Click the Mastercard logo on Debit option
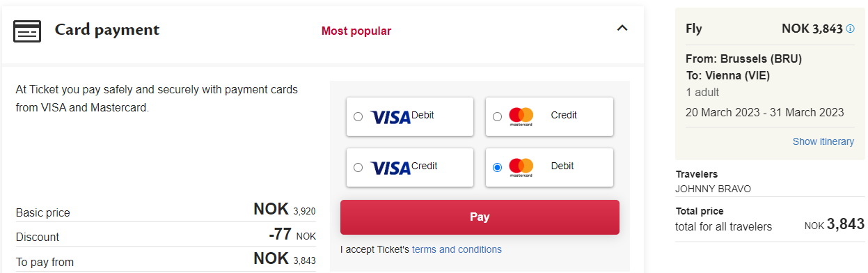 [521, 167]
